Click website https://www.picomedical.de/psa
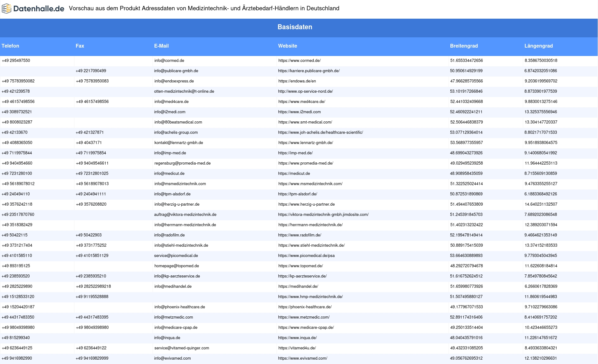This screenshot has width=598, height=364. 306,256
